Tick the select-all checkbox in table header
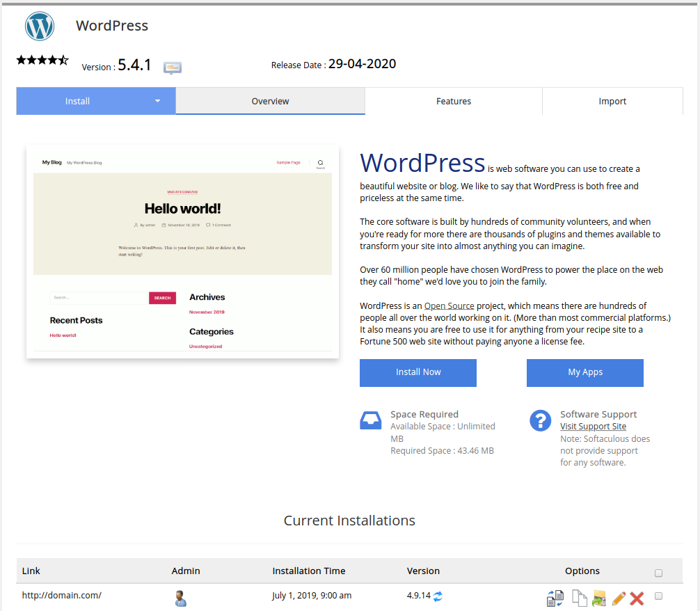Screen dimensions: 700x611 658,573
